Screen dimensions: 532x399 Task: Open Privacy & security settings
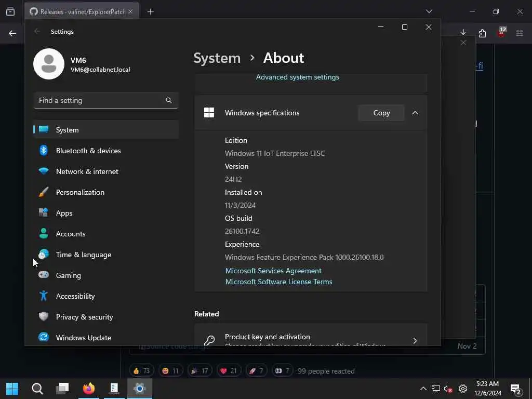tap(106, 316)
